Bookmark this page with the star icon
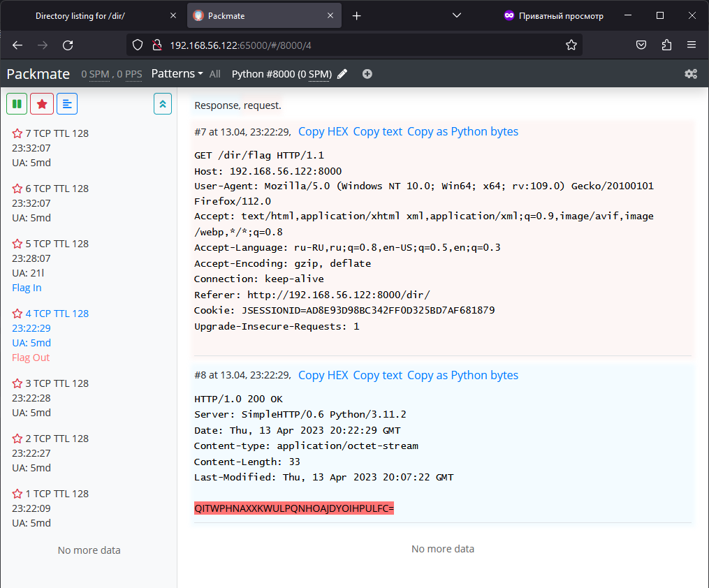 tap(571, 45)
